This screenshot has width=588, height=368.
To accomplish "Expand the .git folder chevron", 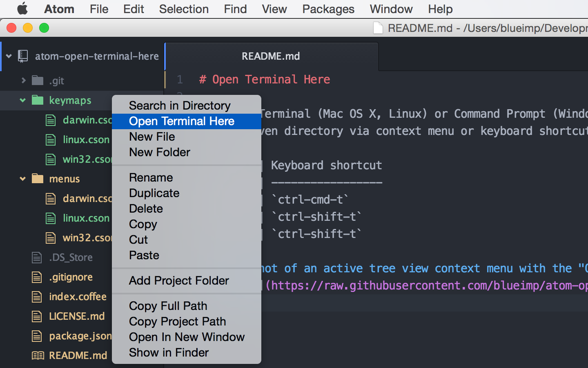I will (23, 81).
